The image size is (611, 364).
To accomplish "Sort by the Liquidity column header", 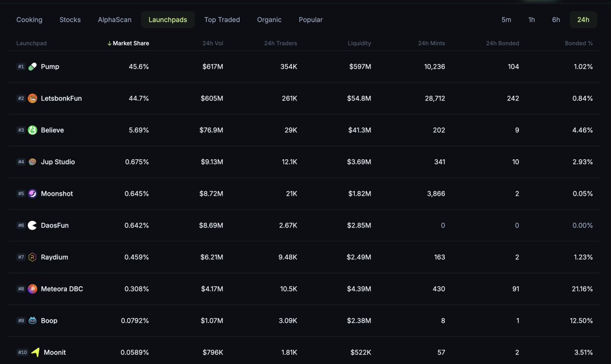I will [359, 43].
